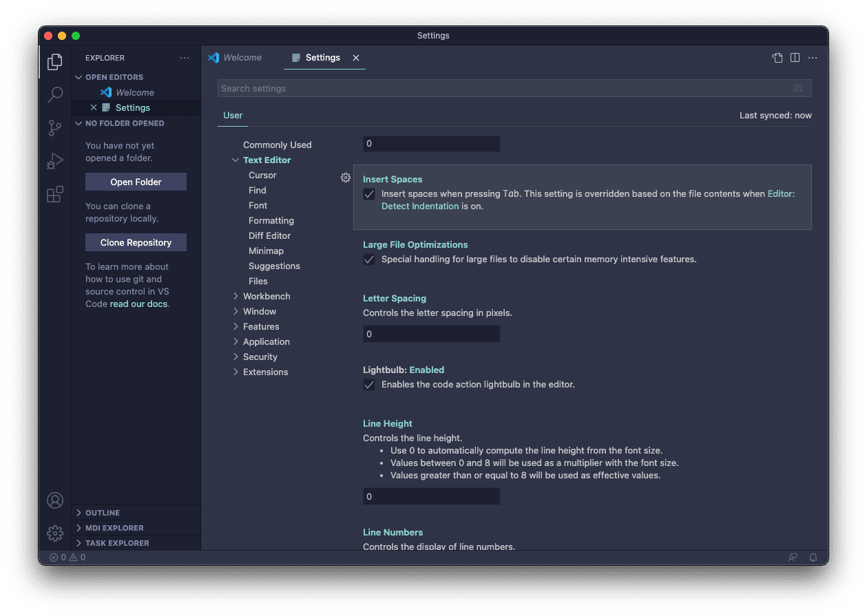
Task: Expand the Task Explorer panel
Action: (136, 543)
